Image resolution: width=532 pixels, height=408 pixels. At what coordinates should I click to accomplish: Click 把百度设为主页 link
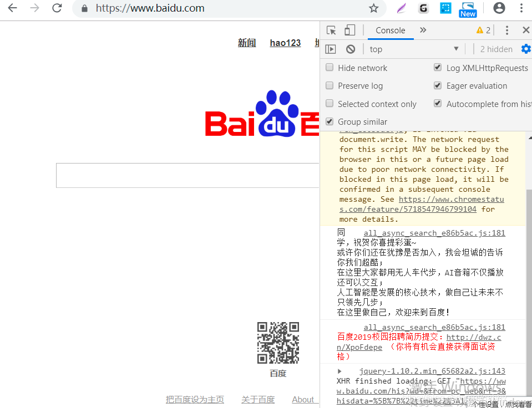[x=195, y=400]
